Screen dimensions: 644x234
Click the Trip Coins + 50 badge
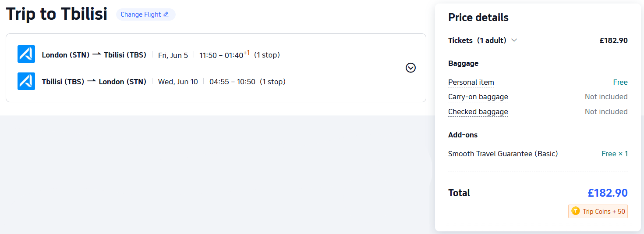pyautogui.click(x=598, y=212)
